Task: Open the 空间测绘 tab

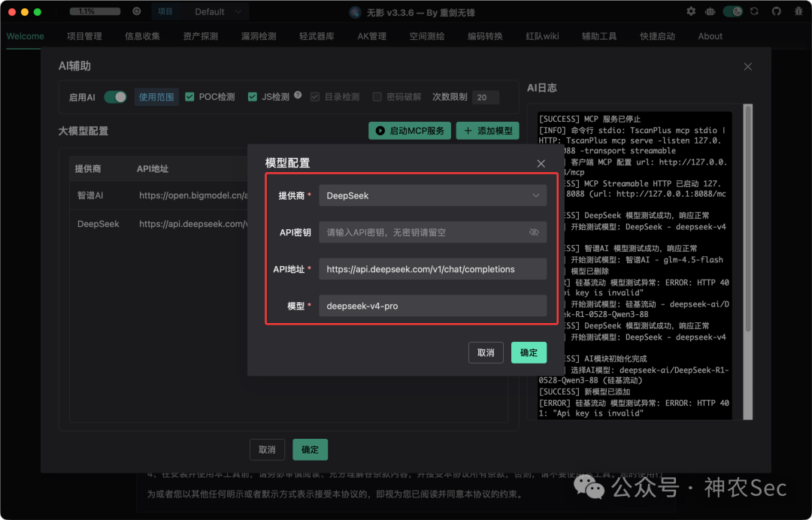Action: pyautogui.click(x=427, y=36)
